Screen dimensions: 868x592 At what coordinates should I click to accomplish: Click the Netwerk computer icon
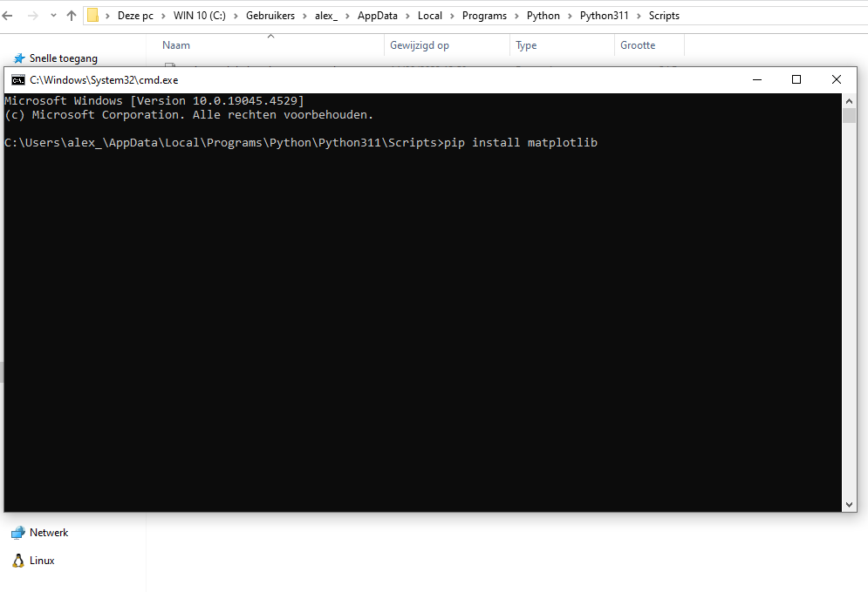[x=18, y=532]
